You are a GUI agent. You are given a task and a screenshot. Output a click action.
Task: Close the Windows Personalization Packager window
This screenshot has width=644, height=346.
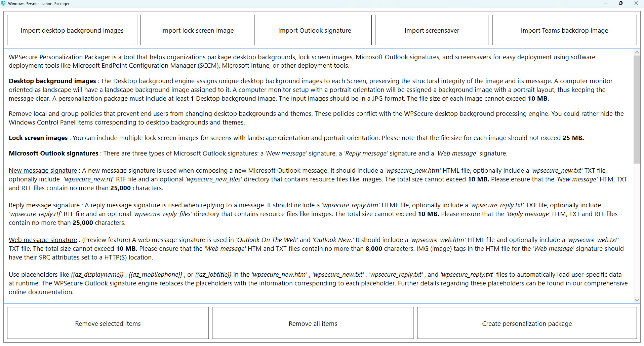tap(636, 3)
